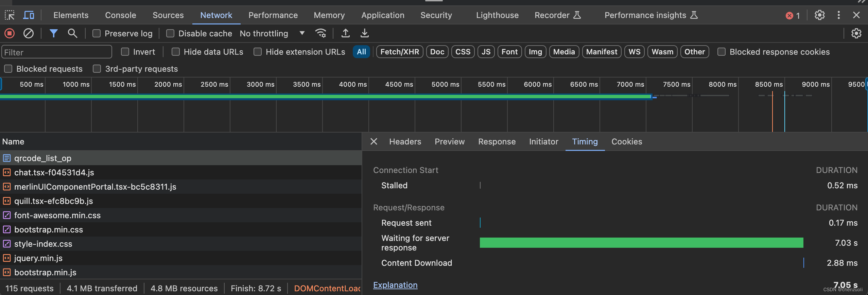
Task: Click the network Filter text field
Action: [56, 52]
